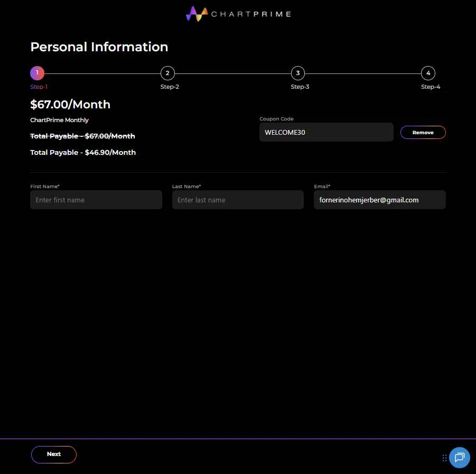Click the drag-handle dots beside chat icon
Image resolution: width=476 pixels, height=474 pixels.
tap(444, 458)
